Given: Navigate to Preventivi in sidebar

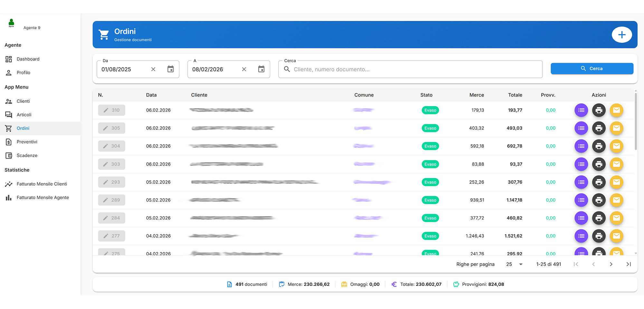Looking at the screenshot, I should click(27, 142).
